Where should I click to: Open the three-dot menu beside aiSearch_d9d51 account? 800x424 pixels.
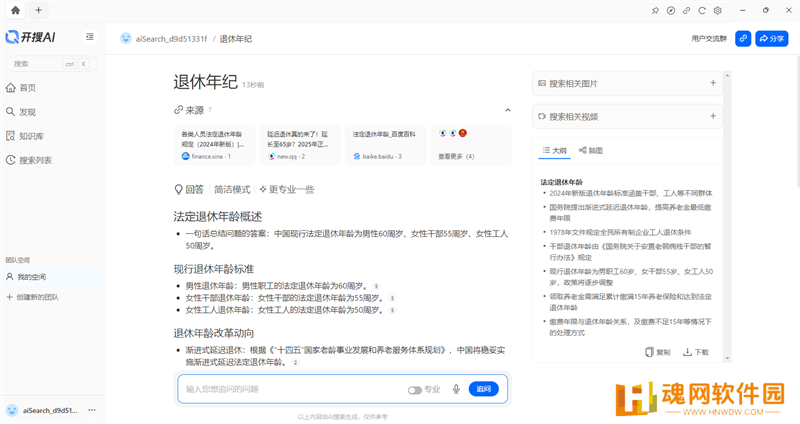92,410
